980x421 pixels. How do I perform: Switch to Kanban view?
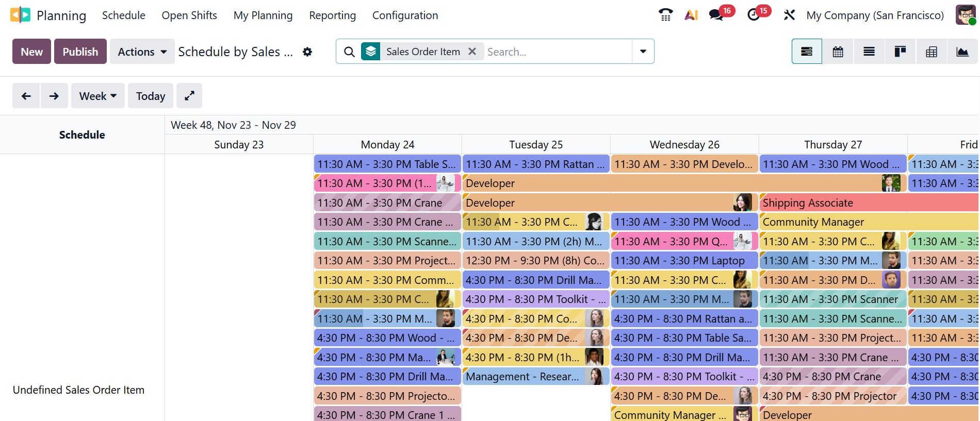900,52
